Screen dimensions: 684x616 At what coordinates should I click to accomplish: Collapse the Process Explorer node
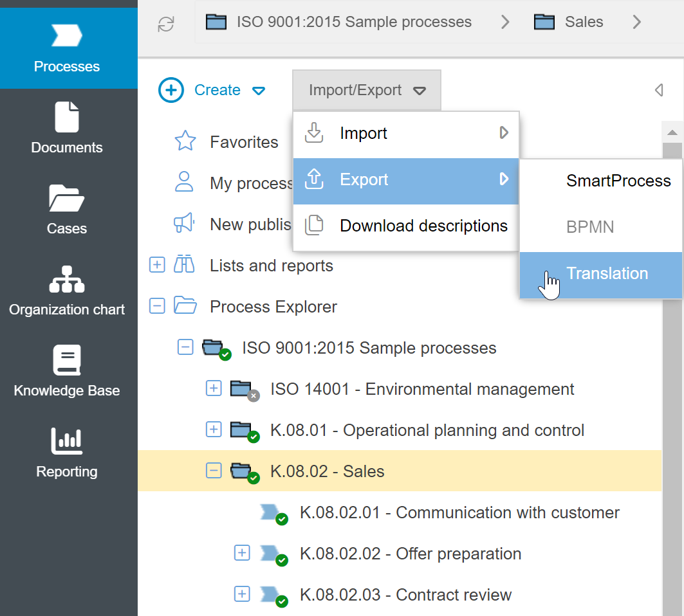pos(157,306)
